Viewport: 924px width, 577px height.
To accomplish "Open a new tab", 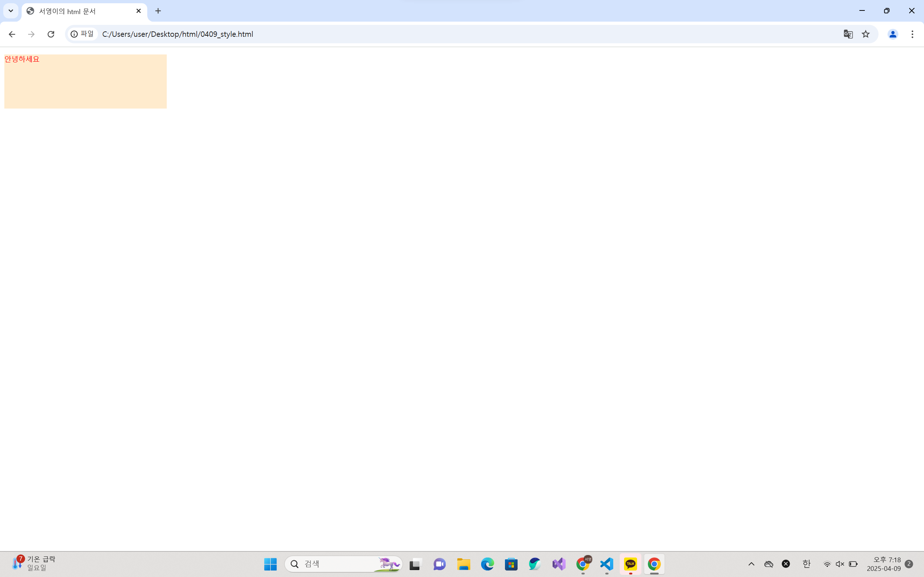I will click(158, 11).
